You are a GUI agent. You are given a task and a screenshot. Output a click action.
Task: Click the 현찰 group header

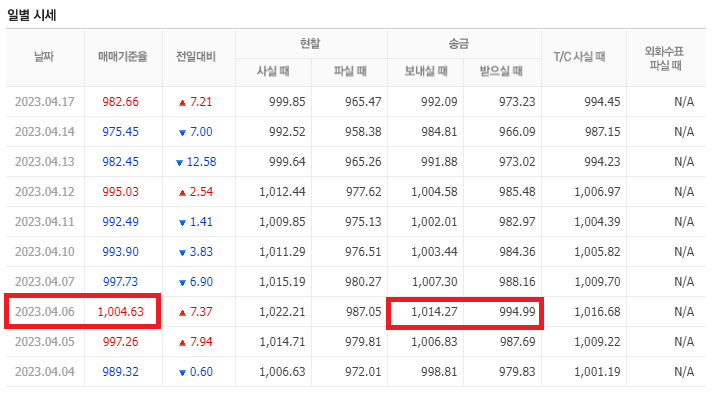(x=310, y=44)
